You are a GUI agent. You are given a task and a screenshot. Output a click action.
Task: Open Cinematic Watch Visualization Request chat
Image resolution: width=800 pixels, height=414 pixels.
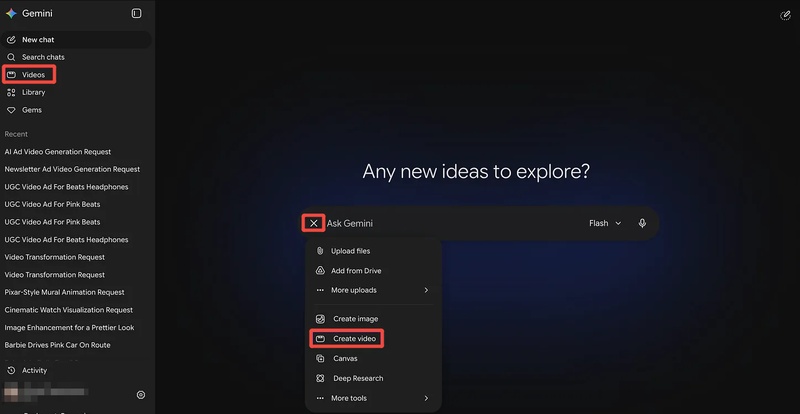coord(69,310)
